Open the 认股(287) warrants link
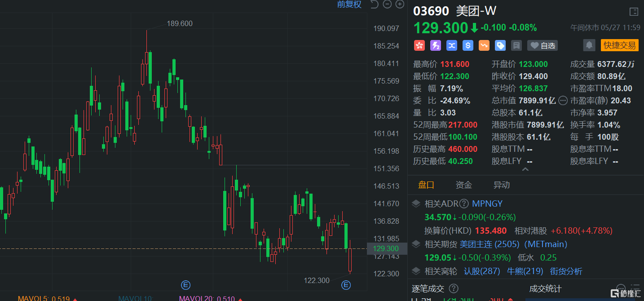This screenshot has width=644, height=301. tap(482, 271)
